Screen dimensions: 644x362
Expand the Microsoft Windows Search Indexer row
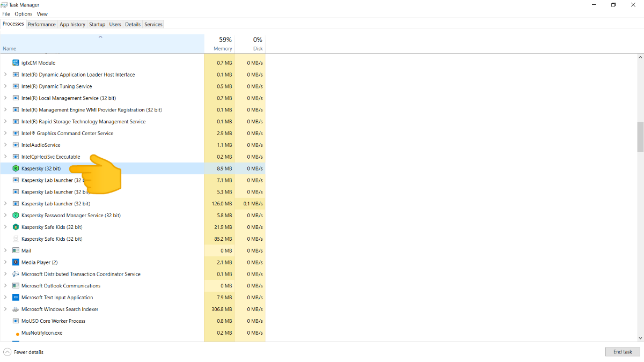coord(5,309)
